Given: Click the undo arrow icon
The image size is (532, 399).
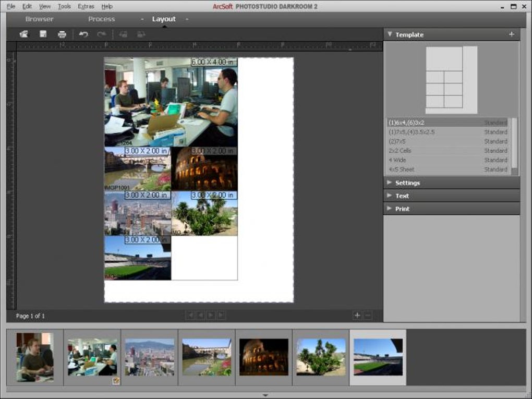Looking at the screenshot, I should click(x=83, y=34).
